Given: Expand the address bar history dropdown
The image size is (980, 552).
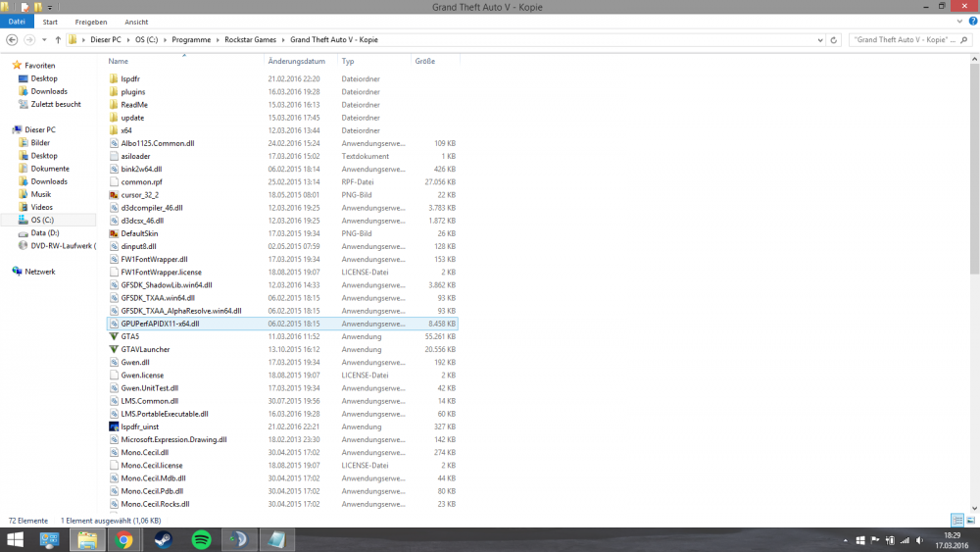Looking at the screenshot, I should [x=820, y=40].
